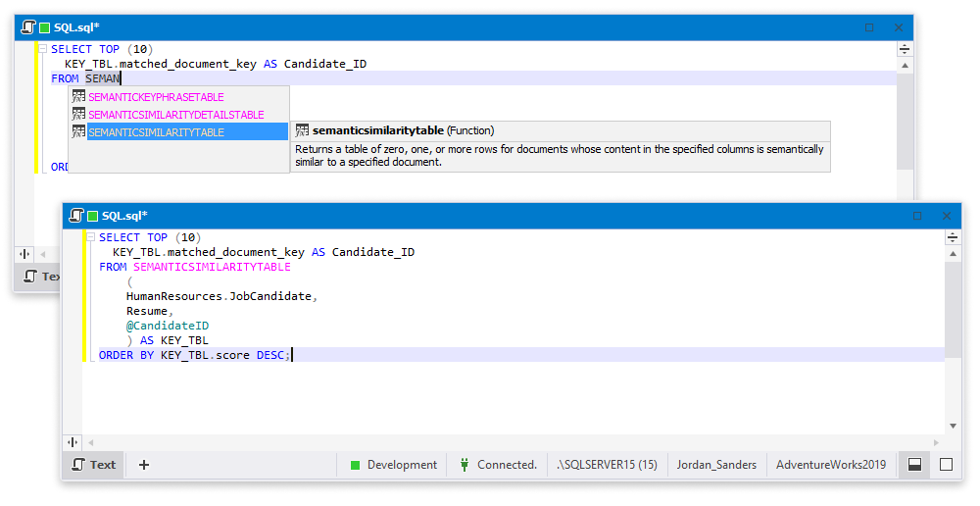Choose the SEMANTICSIMILARITYDETAILSTABLE suggestion
980x506 pixels.
pos(178,115)
